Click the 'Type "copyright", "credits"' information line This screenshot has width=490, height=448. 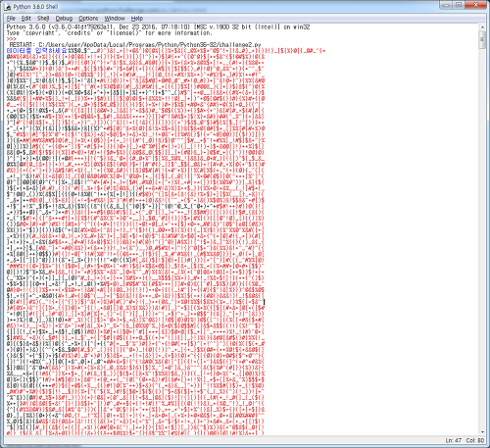[x=110, y=33]
